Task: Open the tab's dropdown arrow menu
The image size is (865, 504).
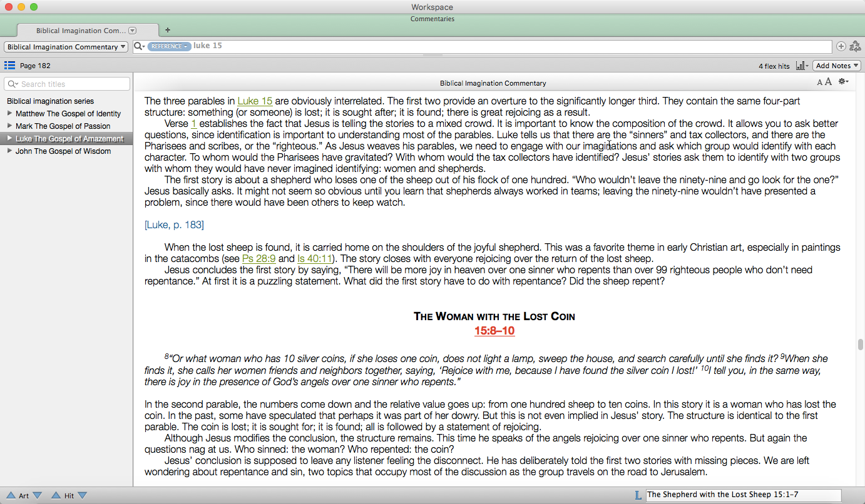Action: (132, 30)
